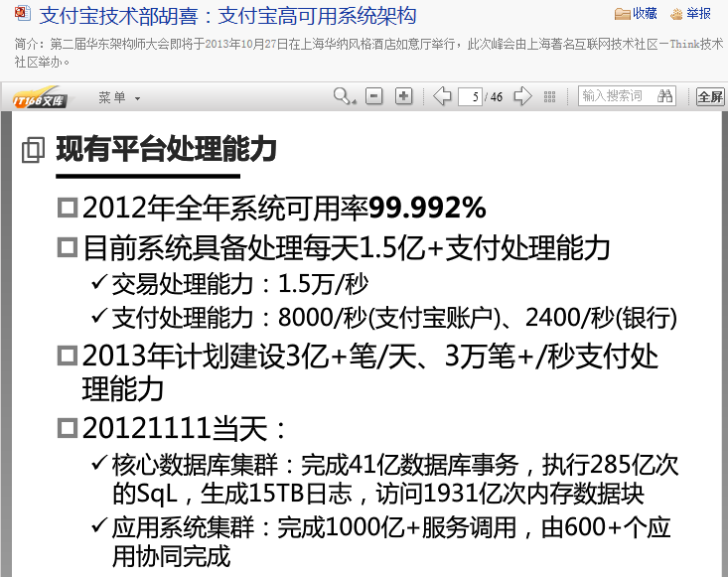Click the 收藏 folder icon

pos(622,14)
